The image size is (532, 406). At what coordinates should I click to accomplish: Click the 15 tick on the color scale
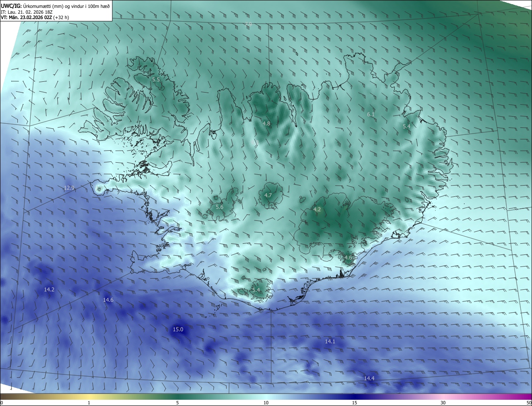click(x=355, y=403)
